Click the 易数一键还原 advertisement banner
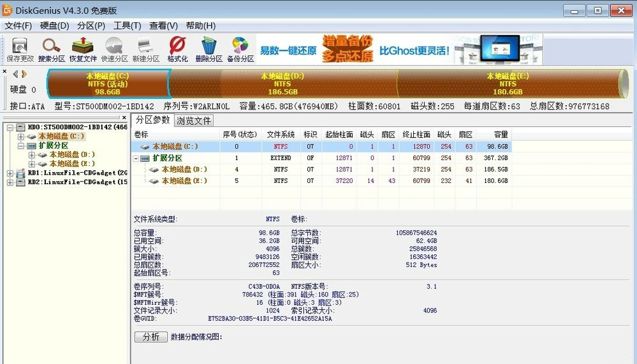This screenshot has height=364, width=637. (x=399, y=49)
